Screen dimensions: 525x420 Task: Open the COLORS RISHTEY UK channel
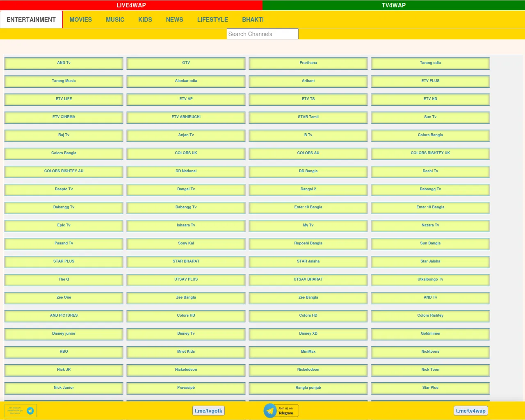tap(431, 153)
